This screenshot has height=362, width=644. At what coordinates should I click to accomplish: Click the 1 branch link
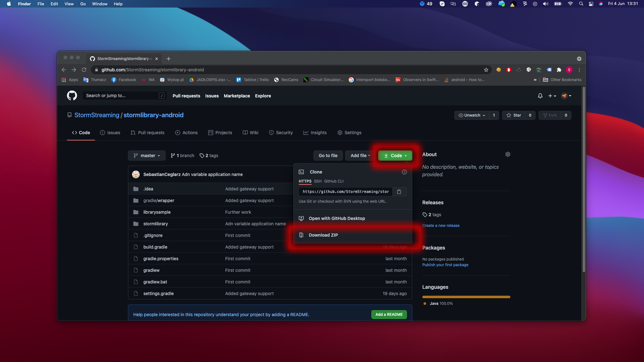[182, 156]
